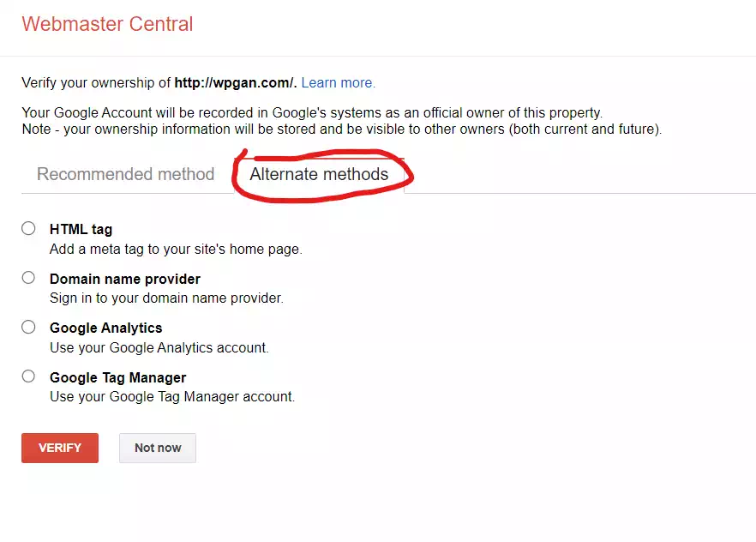Pick the Google Tag Manager radio option
This screenshot has width=756, height=542.
click(28, 376)
